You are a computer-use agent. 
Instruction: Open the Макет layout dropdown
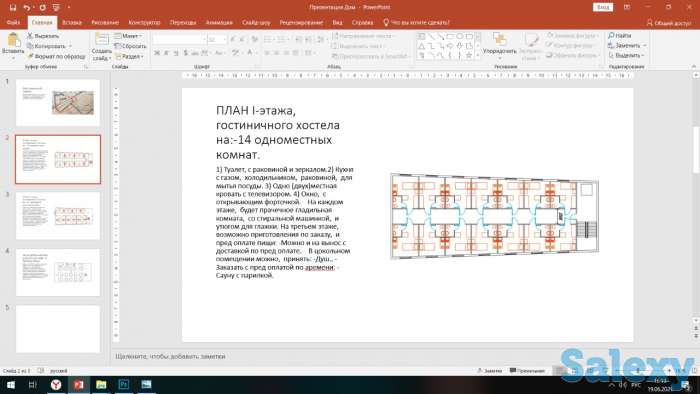tap(128, 36)
